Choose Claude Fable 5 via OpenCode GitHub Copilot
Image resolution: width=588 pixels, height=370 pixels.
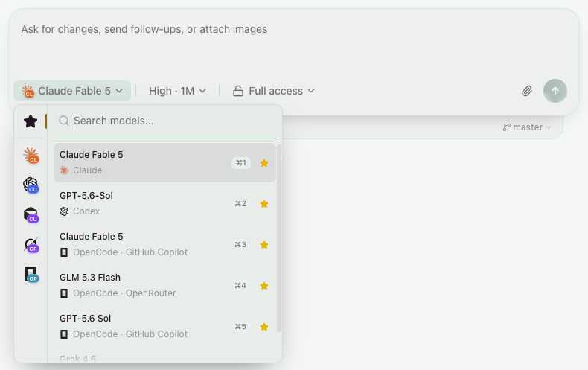coord(164,244)
